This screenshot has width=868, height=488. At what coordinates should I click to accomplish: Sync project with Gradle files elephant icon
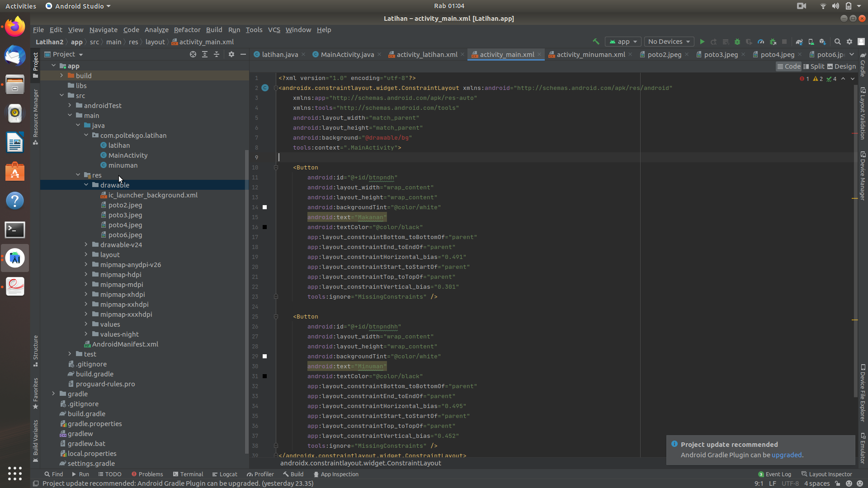799,42
